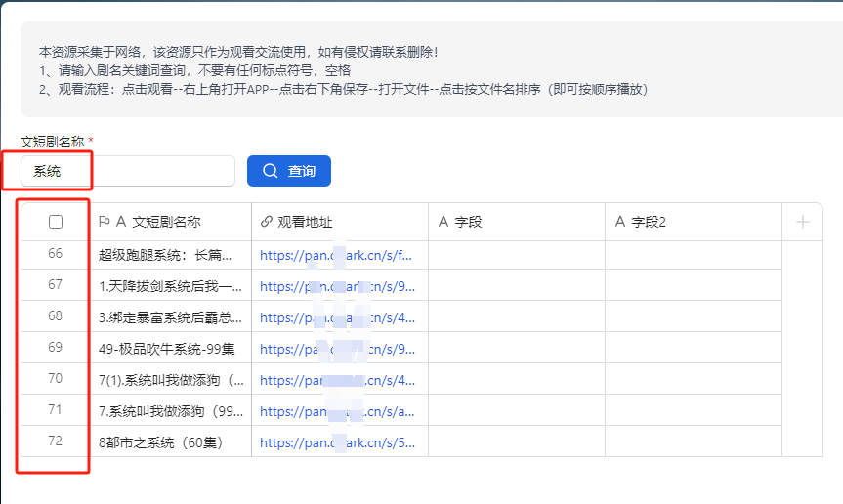The image size is (843, 504).
Task: Toggle the select-all checkbox in table header
Action: pyautogui.click(x=56, y=222)
